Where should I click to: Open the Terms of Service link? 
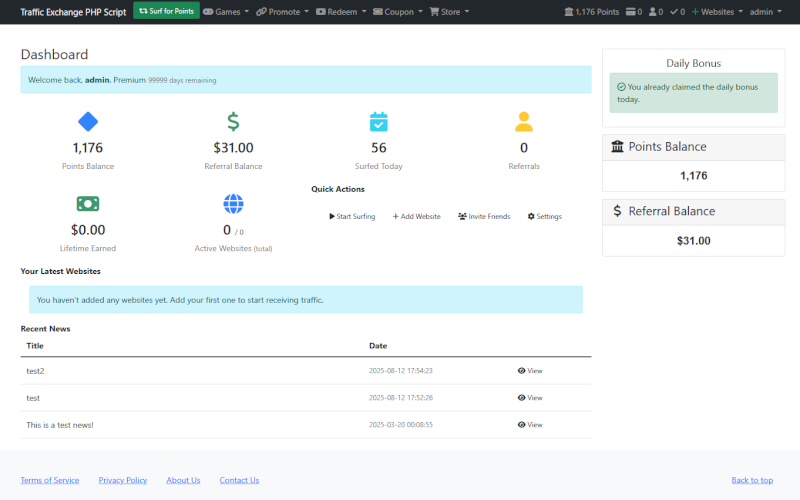50,480
